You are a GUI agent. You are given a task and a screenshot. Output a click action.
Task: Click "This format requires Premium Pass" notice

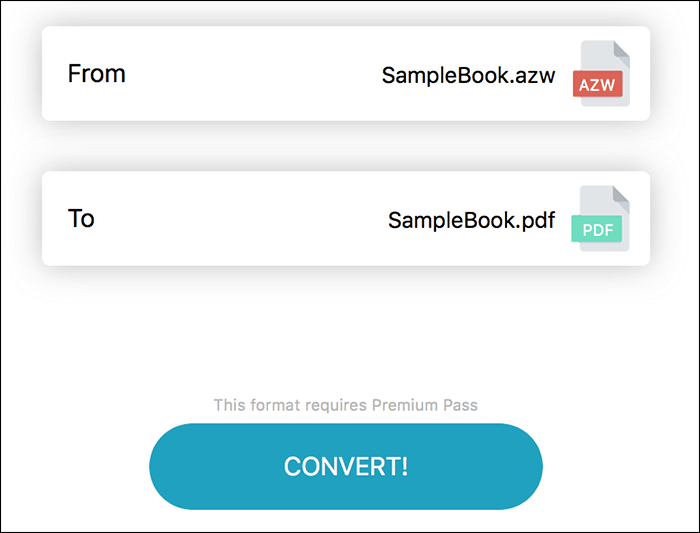(x=345, y=406)
